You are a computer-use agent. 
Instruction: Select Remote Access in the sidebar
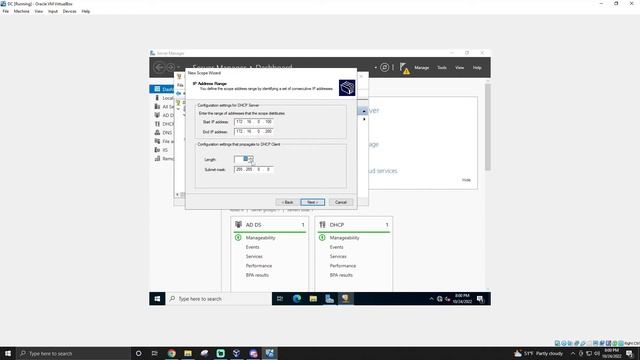tap(163, 158)
